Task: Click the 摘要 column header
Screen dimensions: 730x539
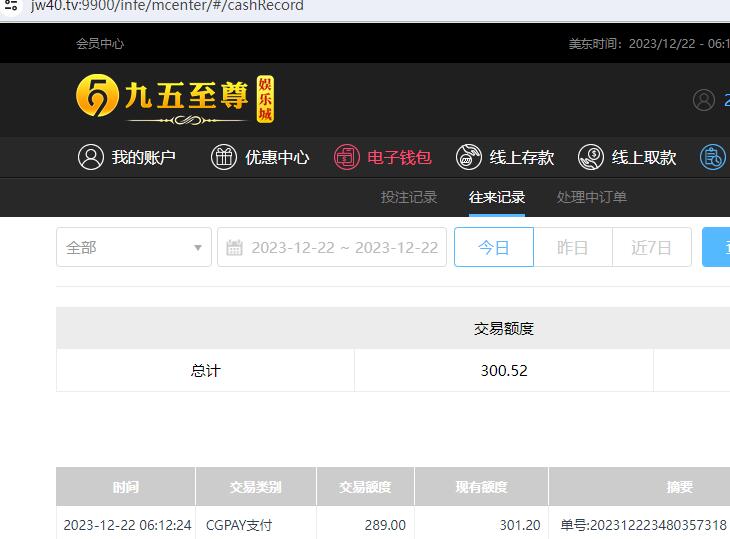Action: 680,487
